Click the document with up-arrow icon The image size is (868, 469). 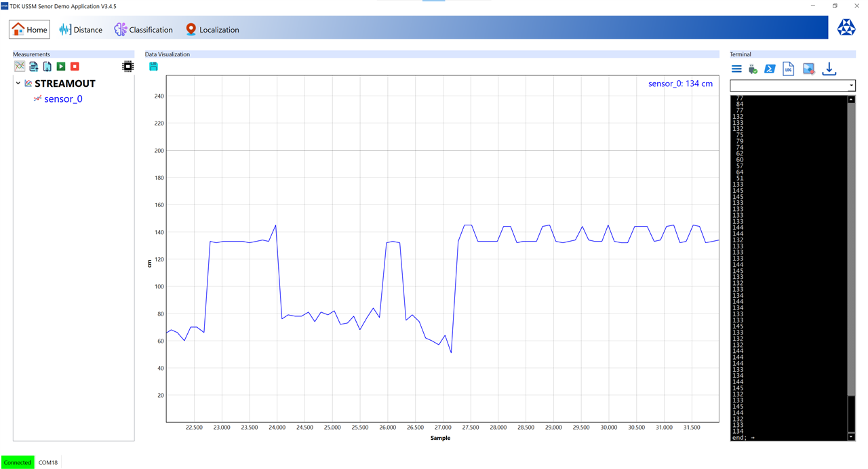pos(33,67)
